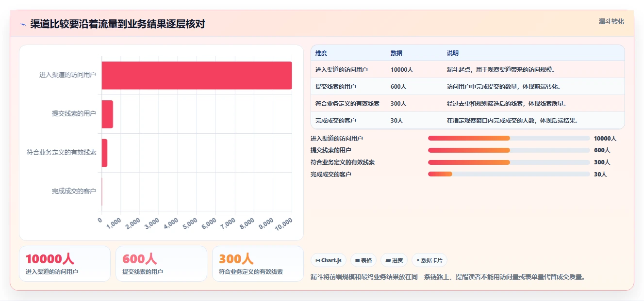The width and height of the screenshot is (644, 301).
Task: Click the 300人 value beside the progress bar
Action: point(602,162)
